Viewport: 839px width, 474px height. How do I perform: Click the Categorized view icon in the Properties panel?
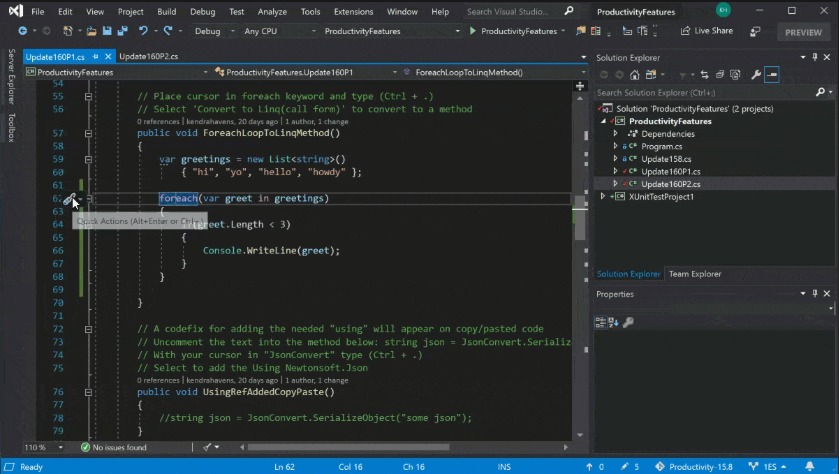point(600,322)
